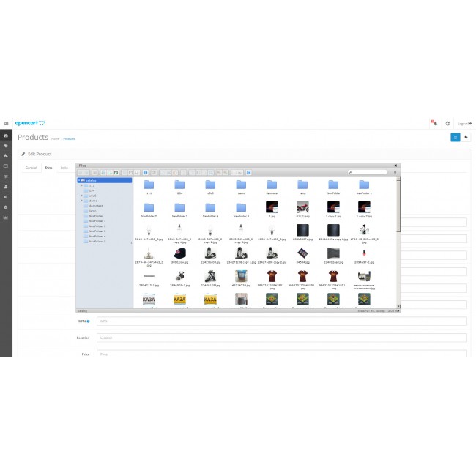Select the lamp folder in file grid
Viewport: 476px width, 476px height.
tap(302, 187)
